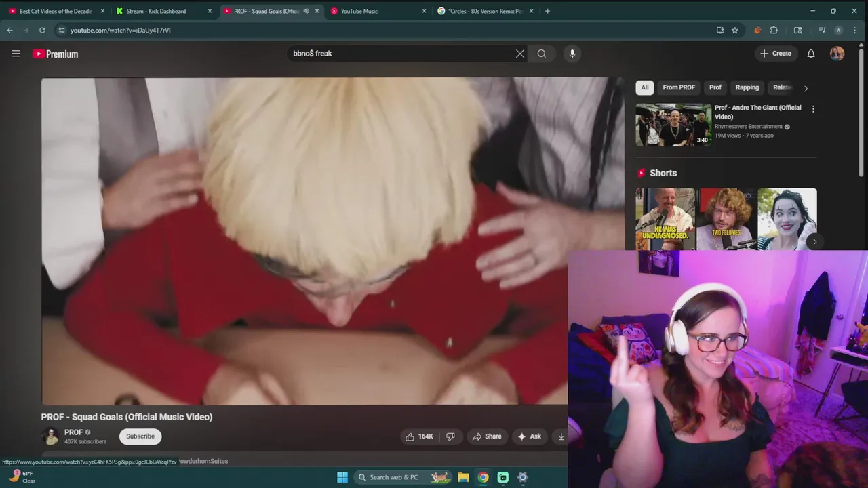The image size is (868, 488).
Task: Open Settings gear on the taskbar
Action: (x=523, y=477)
